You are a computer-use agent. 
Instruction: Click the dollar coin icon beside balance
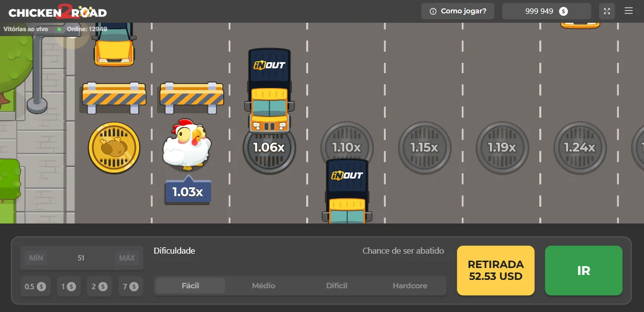(563, 11)
